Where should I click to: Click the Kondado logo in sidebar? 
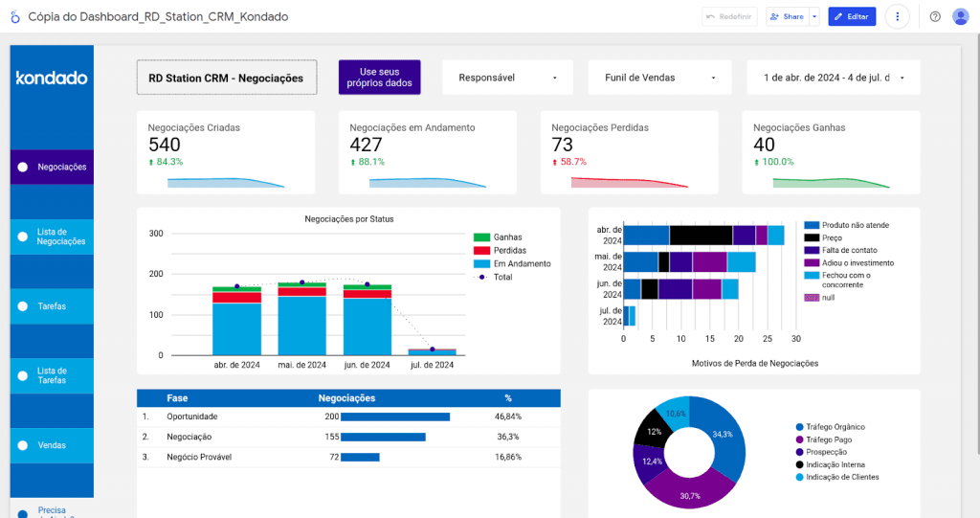point(52,78)
